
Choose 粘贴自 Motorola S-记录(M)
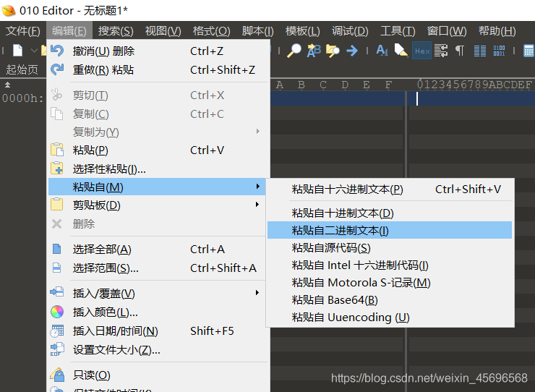coord(390,283)
